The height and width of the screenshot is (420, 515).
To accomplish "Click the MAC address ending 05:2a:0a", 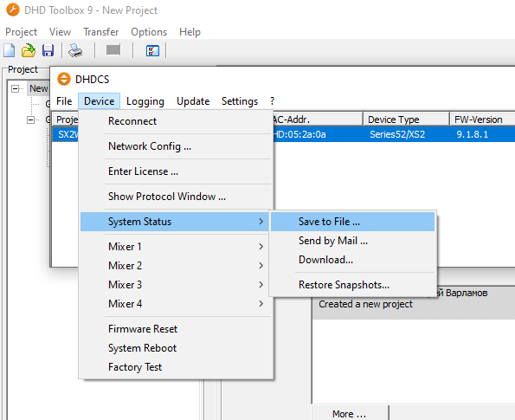I will tap(299, 134).
